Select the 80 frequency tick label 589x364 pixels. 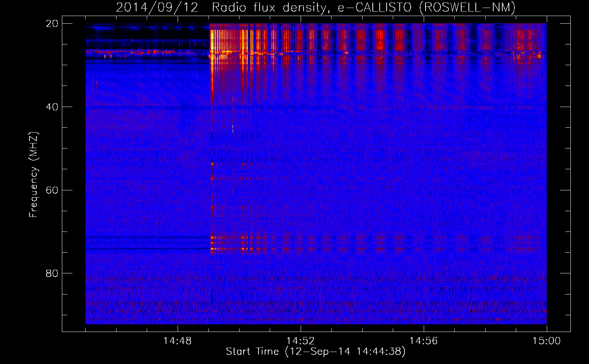coord(52,273)
